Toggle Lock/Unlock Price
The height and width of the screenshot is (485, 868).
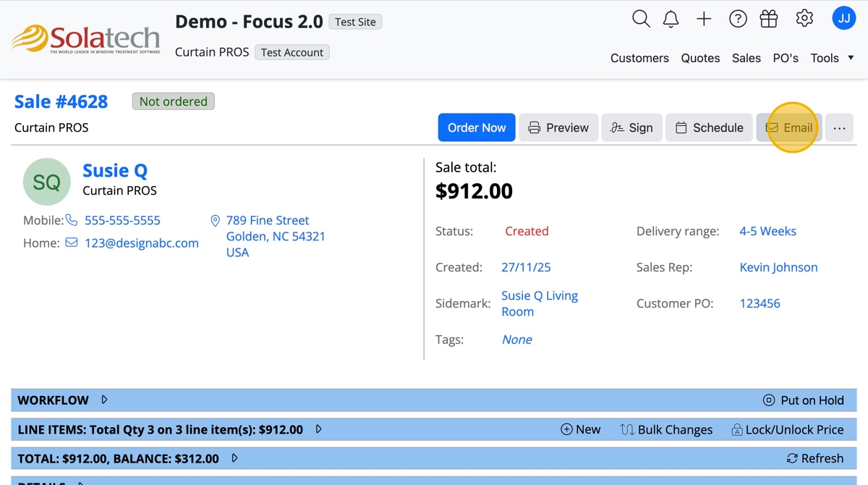click(x=787, y=429)
